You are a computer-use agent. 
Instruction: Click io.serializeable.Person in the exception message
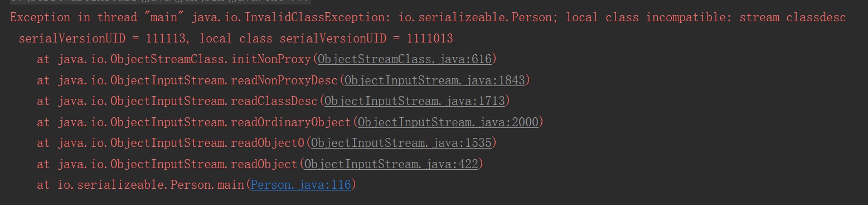(x=477, y=17)
